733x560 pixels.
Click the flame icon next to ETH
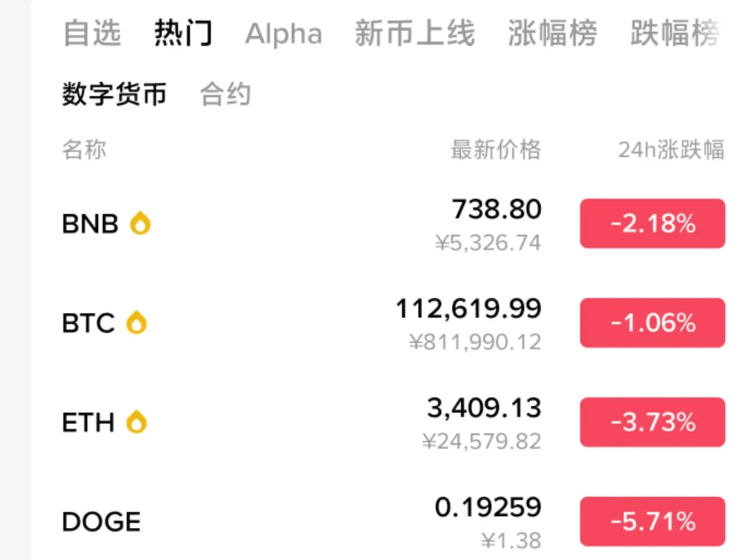[x=137, y=422]
